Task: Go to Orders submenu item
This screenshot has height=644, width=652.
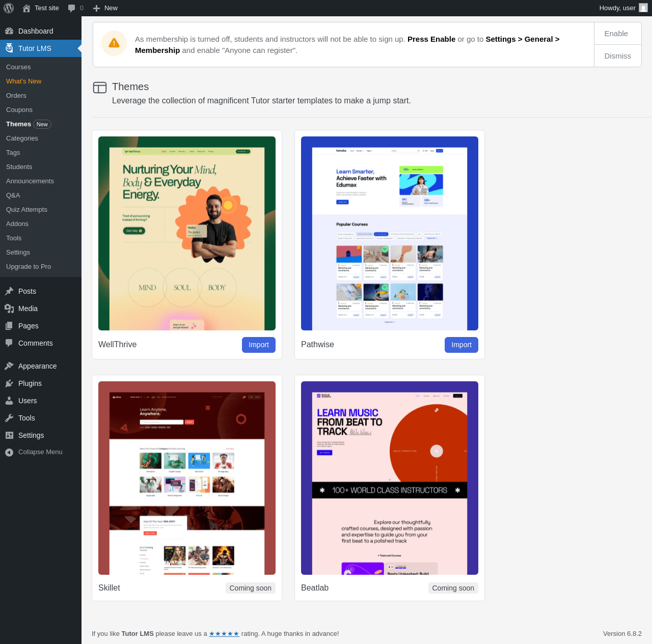Action: (16, 96)
